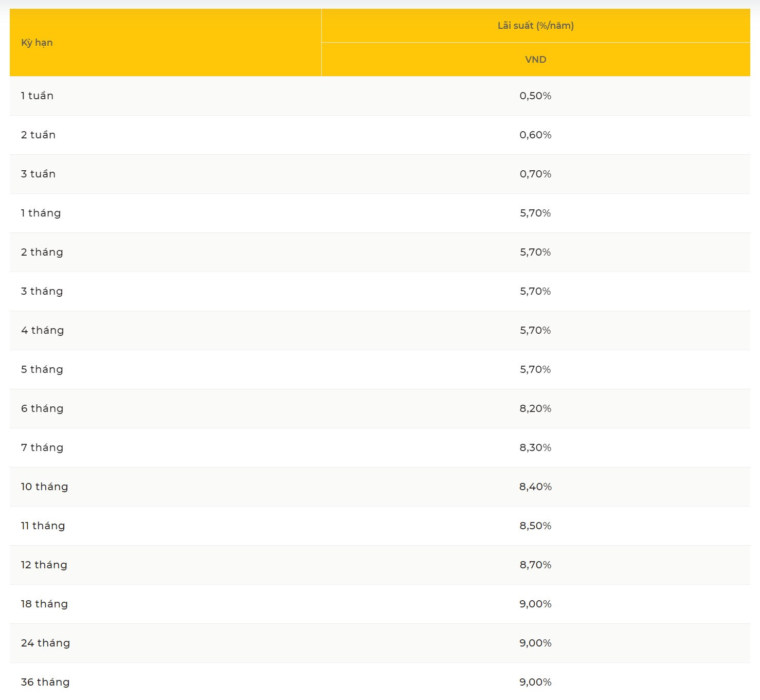760x700 pixels.
Task: Click the 0,50% rate value
Action: click(x=535, y=96)
